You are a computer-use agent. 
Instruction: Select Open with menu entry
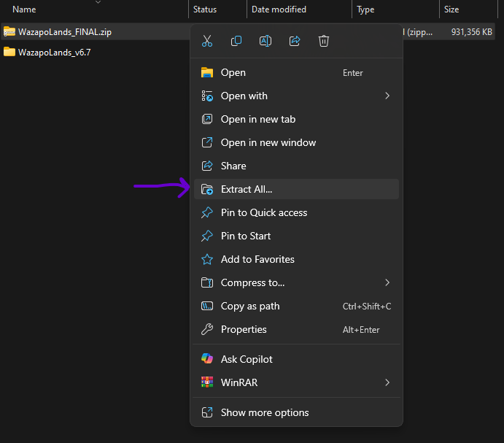[x=296, y=96]
